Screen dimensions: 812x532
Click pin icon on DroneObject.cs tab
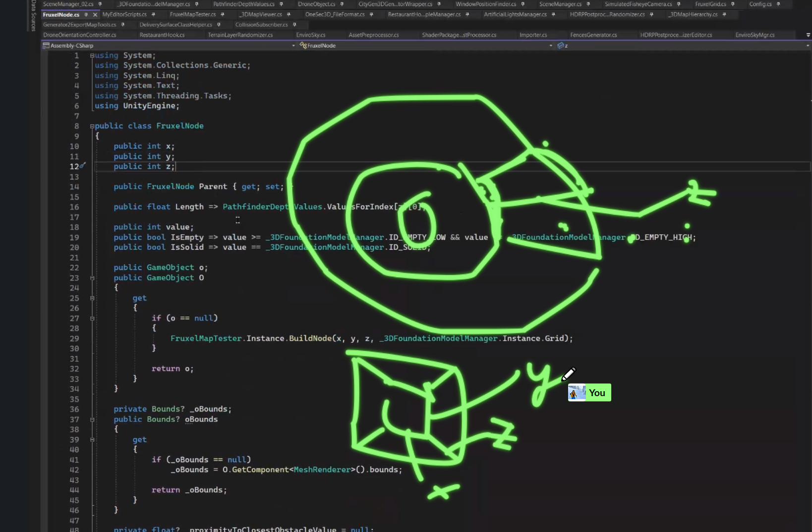[342, 4]
